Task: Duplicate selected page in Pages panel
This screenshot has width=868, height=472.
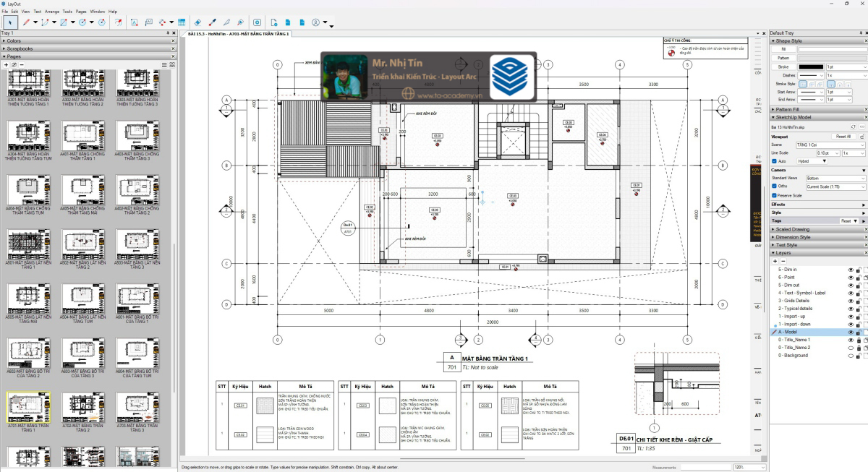Action: [14, 65]
